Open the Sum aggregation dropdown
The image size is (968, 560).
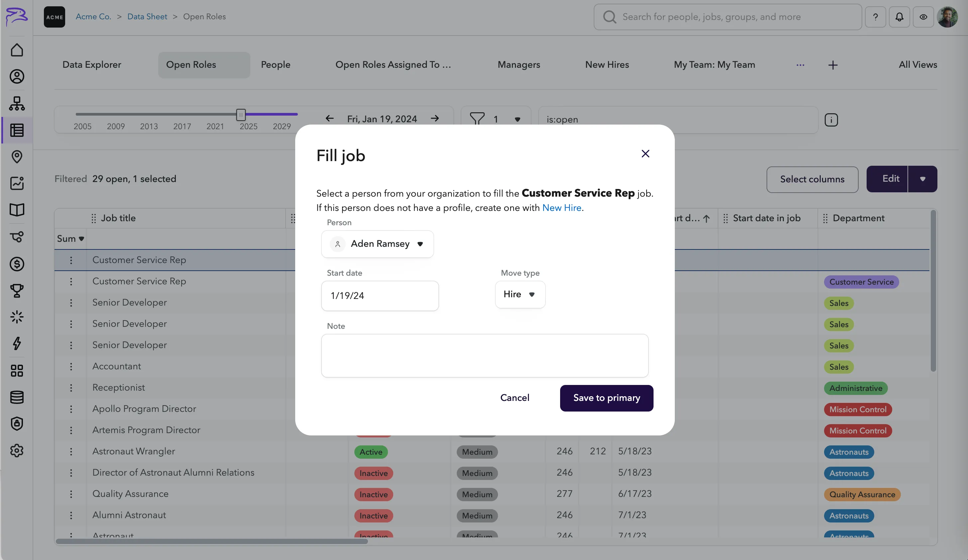(70, 239)
